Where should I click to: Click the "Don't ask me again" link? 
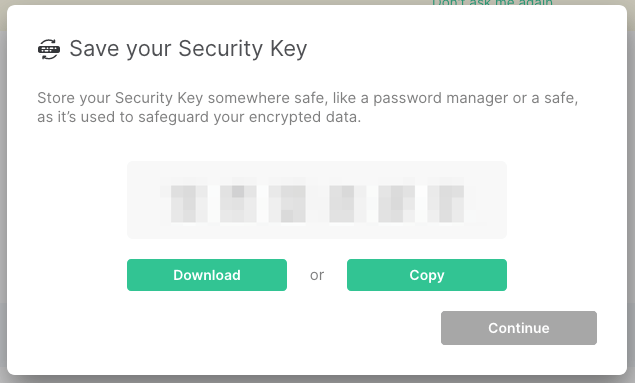(492, 2)
